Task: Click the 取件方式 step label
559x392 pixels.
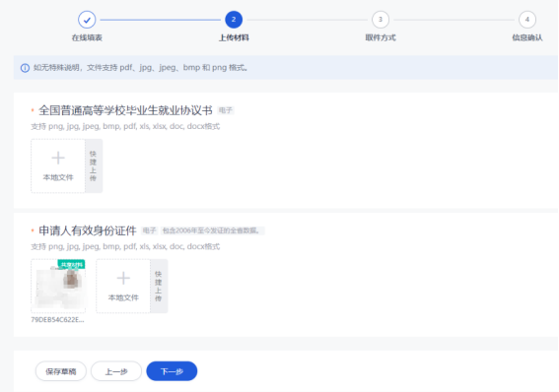Action: click(381, 37)
